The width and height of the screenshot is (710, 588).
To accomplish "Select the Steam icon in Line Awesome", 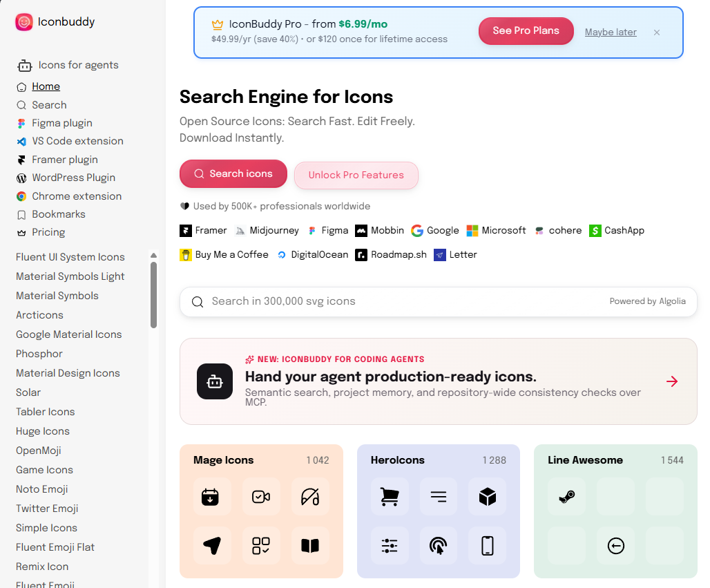I will coord(566,497).
